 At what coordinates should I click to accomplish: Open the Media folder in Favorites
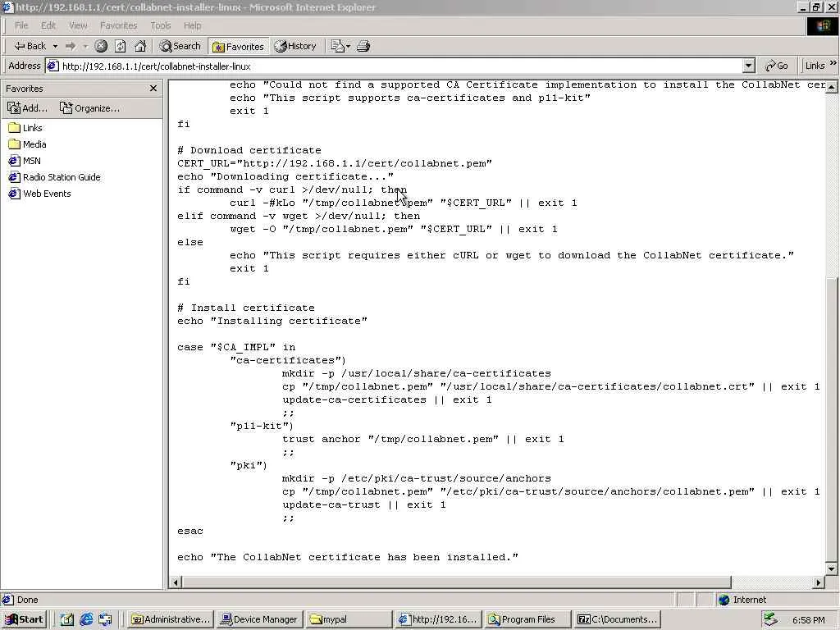pos(28,144)
